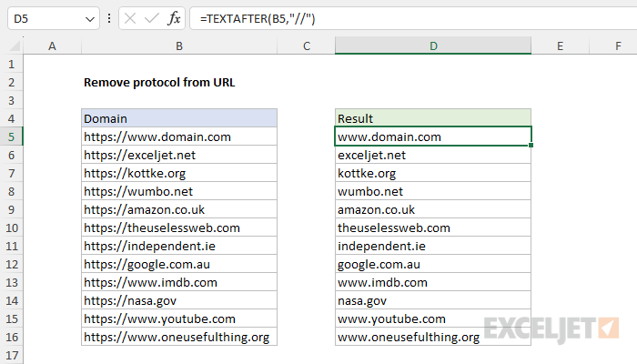Click the three-dot handle beside Name Box
This screenshot has width=637, height=364.
(x=109, y=18)
